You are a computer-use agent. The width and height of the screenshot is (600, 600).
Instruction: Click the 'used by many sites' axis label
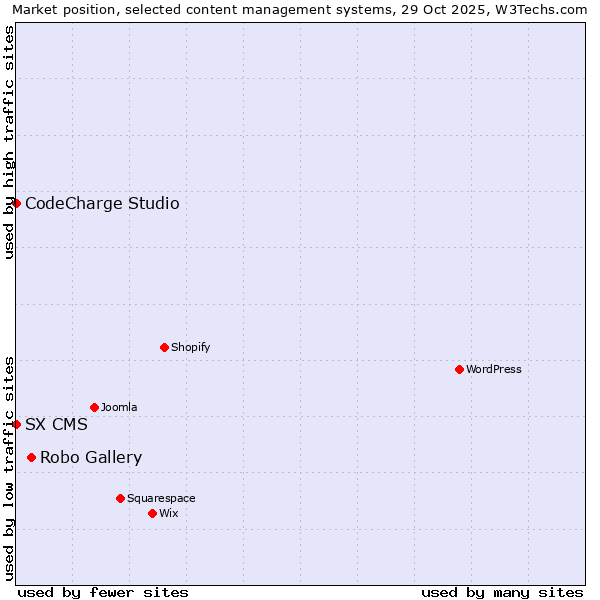pos(501,592)
